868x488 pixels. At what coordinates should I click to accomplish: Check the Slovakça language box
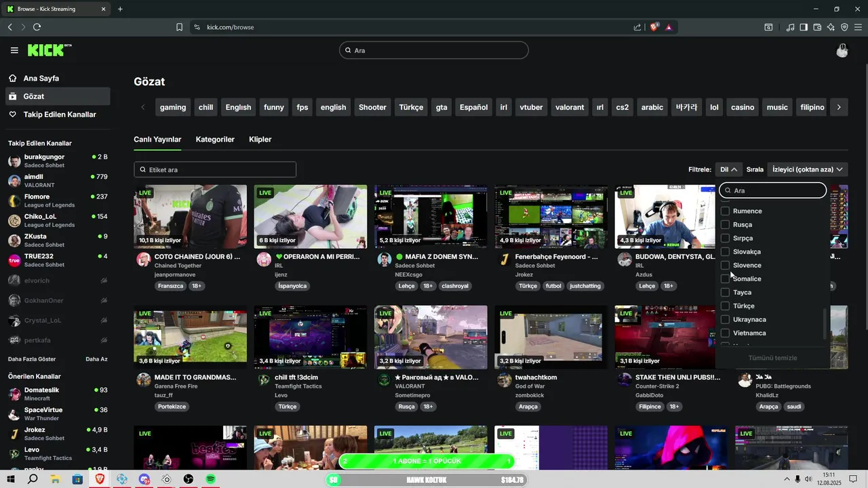(x=725, y=251)
